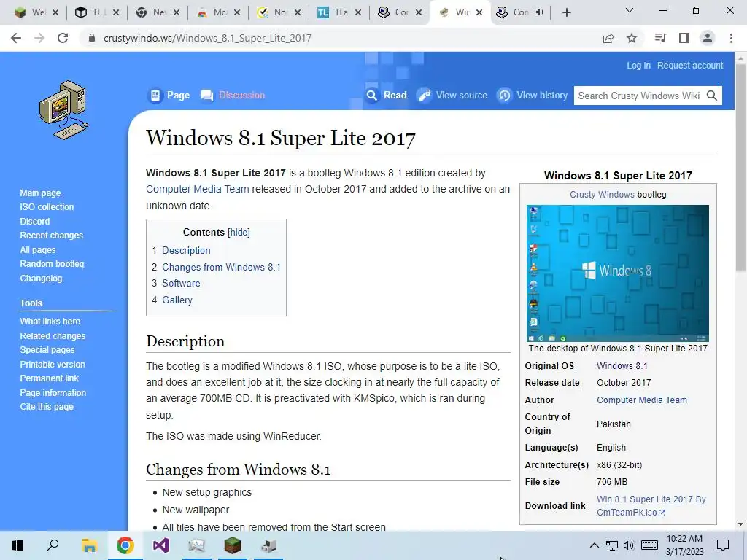Click the View source key icon
The width and height of the screenshot is (747, 560).
424,96
